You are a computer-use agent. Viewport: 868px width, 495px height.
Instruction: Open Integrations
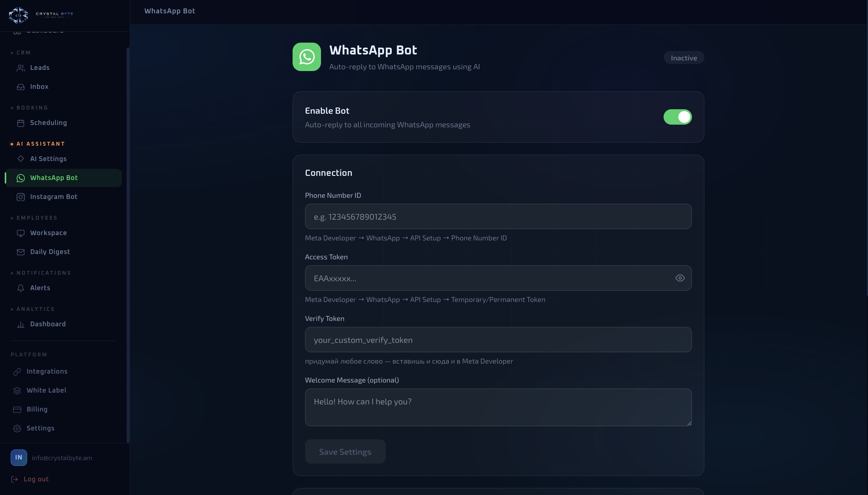click(63, 372)
